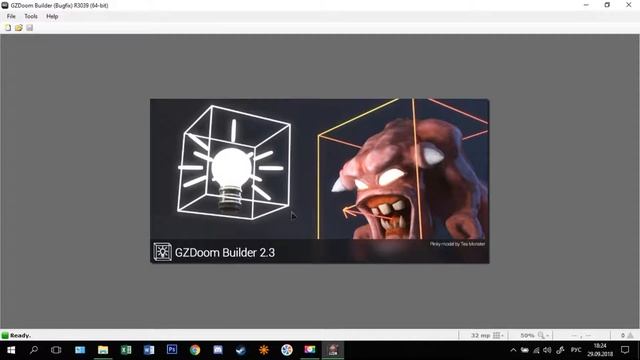Restore down the GZDoom Builder window
Image resolution: width=640 pixels, height=360 pixels.
click(607, 5)
